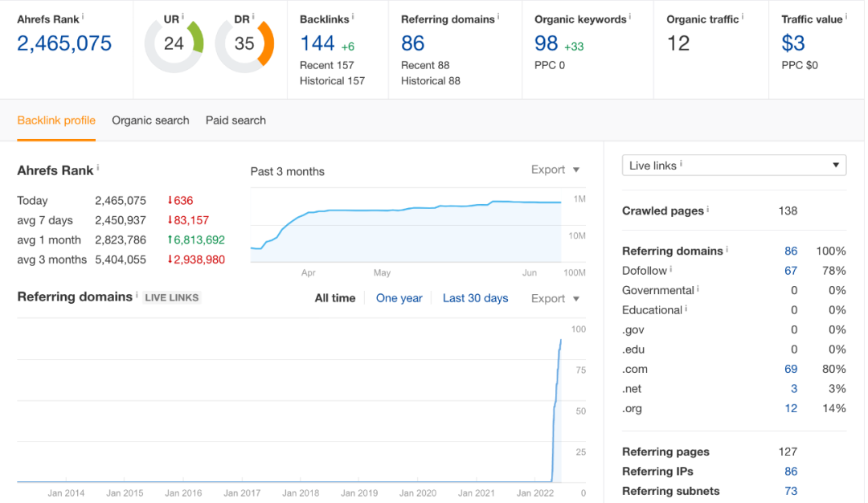
Task: Click the info icon beside Crawled pages
Action: (x=708, y=211)
